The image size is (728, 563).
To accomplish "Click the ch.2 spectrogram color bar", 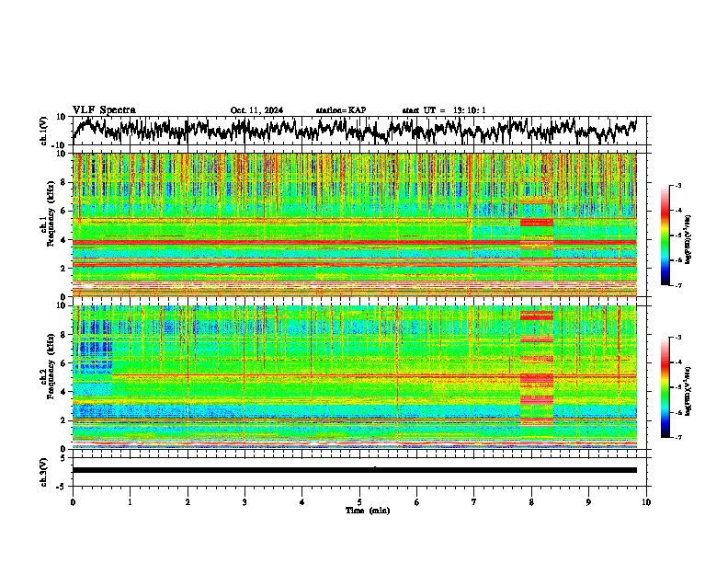I will coord(665,387).
